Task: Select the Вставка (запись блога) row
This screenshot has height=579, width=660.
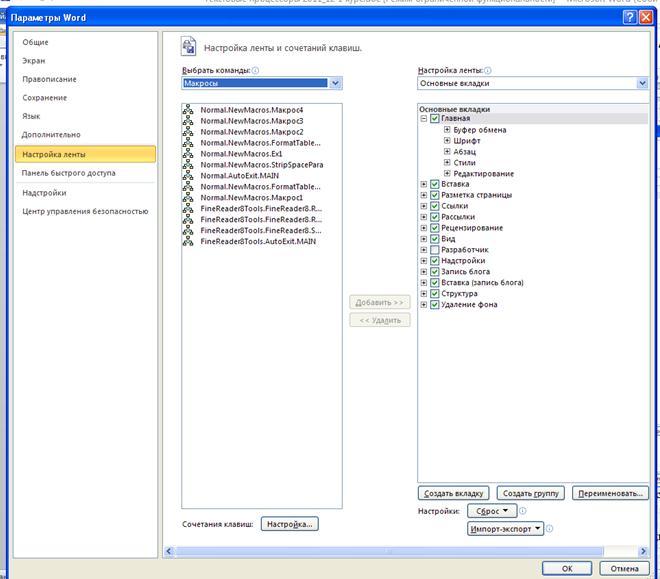Action: (482, 282)
